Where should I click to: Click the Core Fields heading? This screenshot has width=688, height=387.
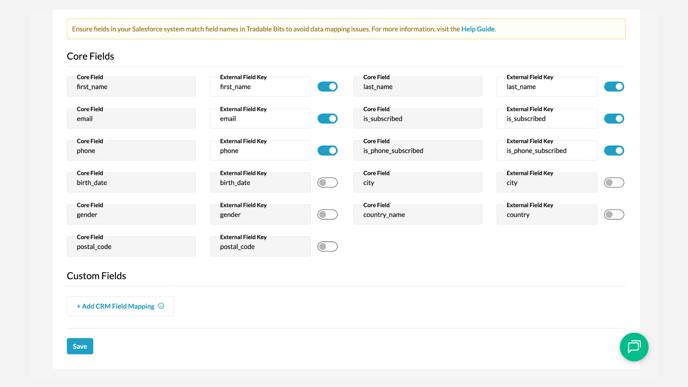(x=90, y=56)
